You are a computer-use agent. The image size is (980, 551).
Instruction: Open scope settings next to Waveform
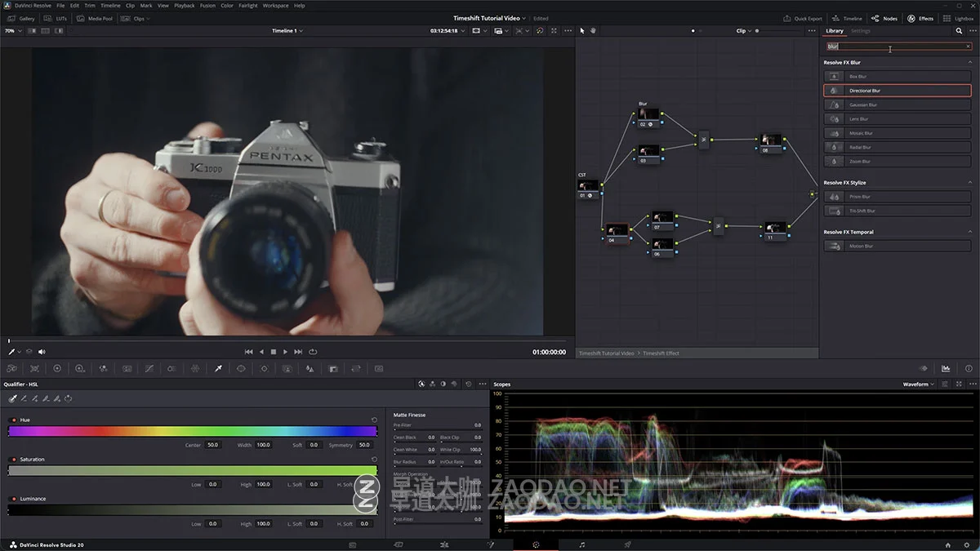(x=945, y=384)
